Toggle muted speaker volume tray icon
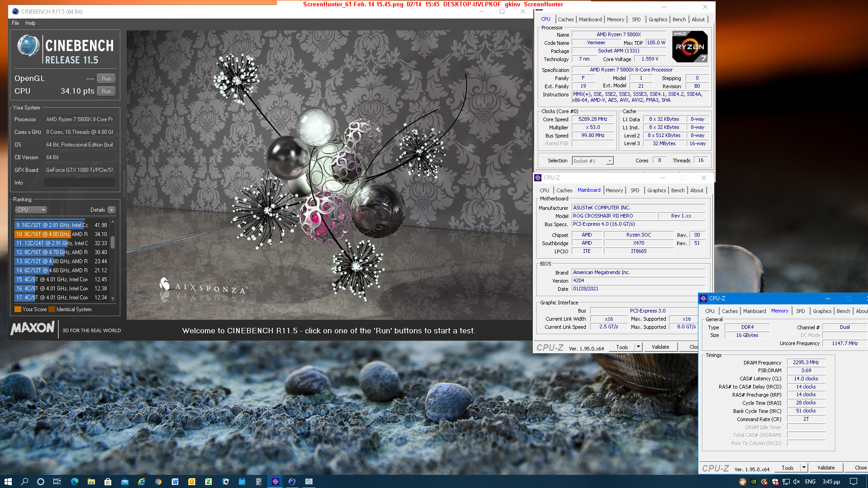This screenshot has width=868, height=488. 797,482
